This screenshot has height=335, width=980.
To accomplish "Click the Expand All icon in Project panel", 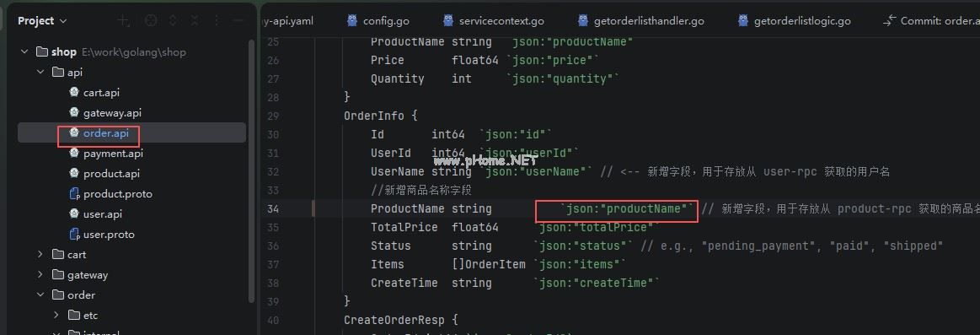I will tap(173, 20).
